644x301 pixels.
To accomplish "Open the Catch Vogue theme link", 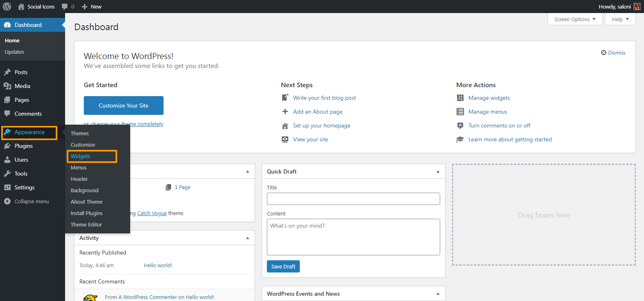I will [x=152, y=213].
